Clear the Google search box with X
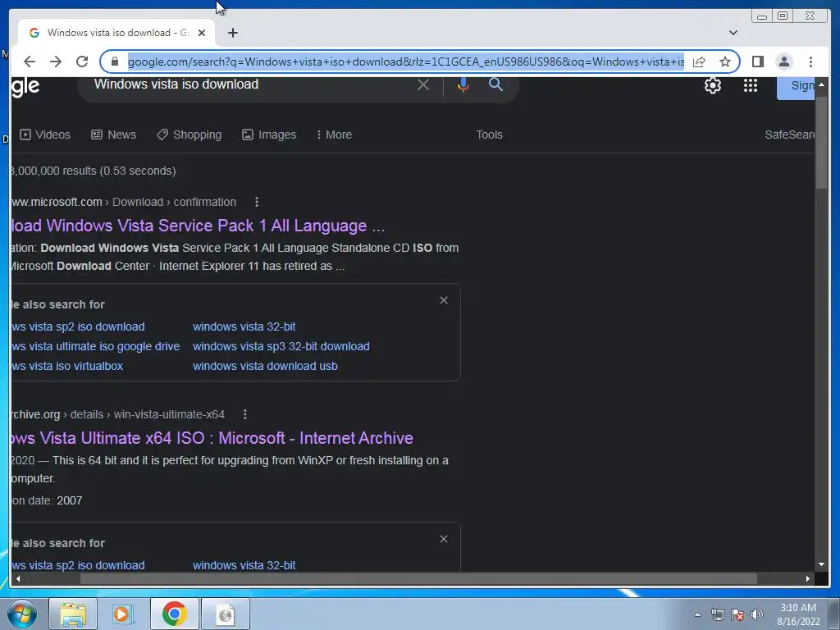840x630 pixels. click(x=422, y=84)
